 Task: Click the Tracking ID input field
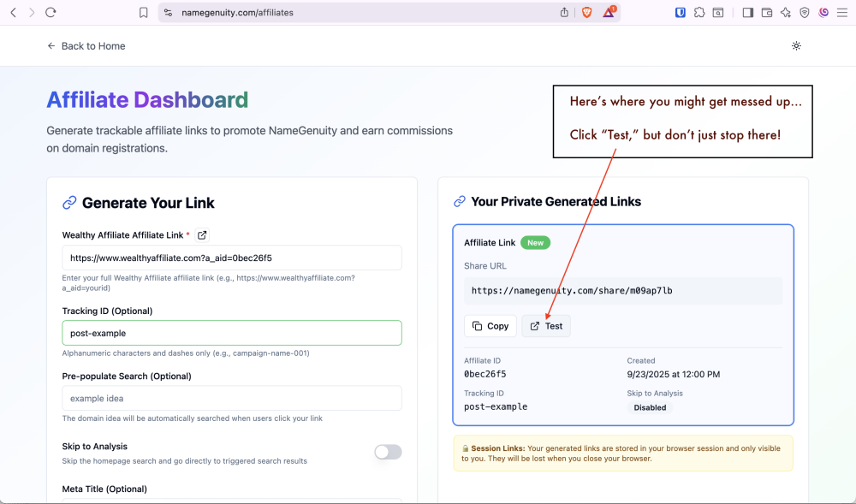coord(232,333)
